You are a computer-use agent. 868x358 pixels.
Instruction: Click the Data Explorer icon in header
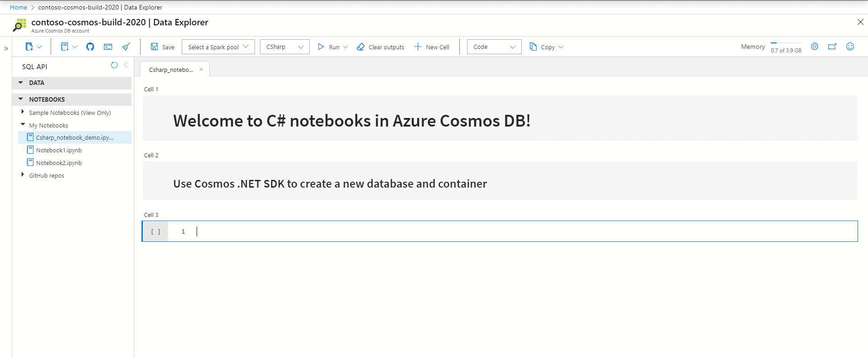(x=19, y=25)
